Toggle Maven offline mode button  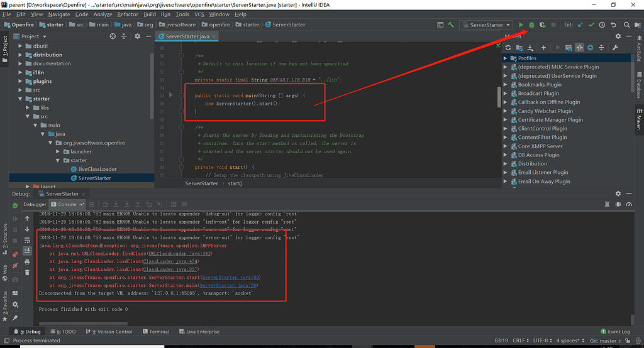coord(579,48)
